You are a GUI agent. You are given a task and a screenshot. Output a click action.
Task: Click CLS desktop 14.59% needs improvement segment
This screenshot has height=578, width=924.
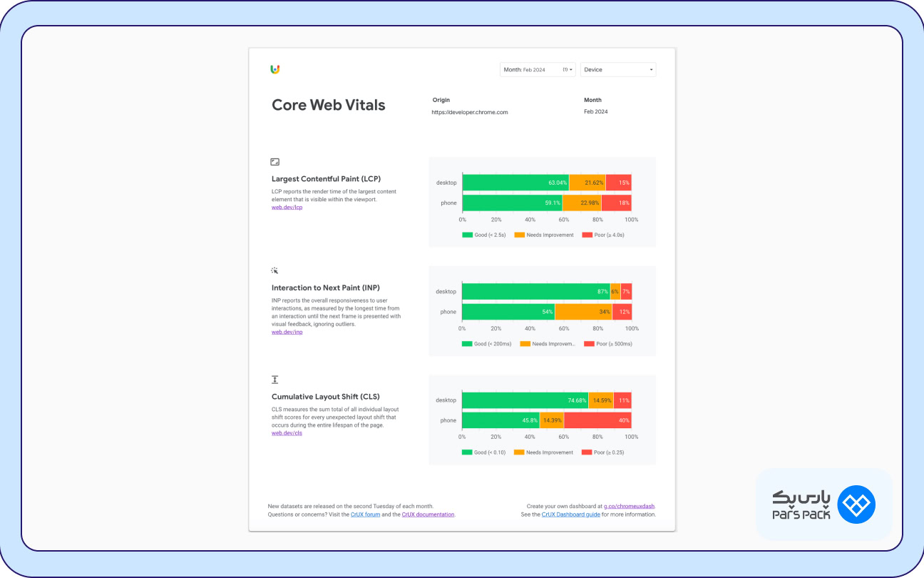coord(601,400)
